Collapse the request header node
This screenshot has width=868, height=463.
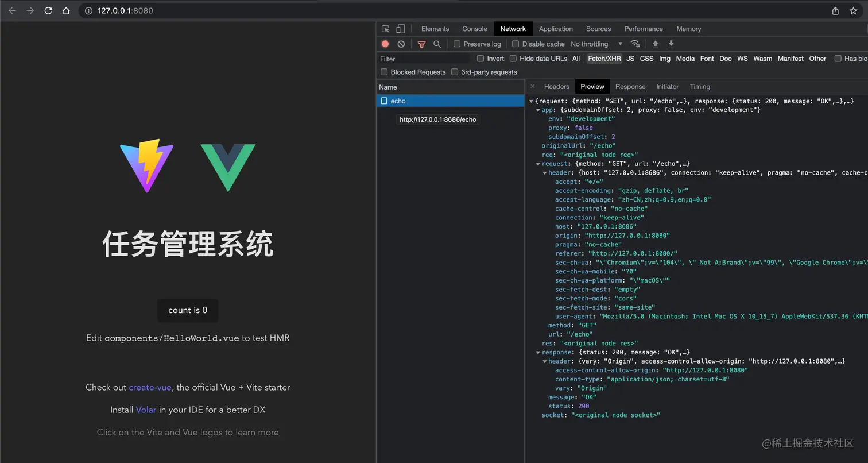point(545,173)
